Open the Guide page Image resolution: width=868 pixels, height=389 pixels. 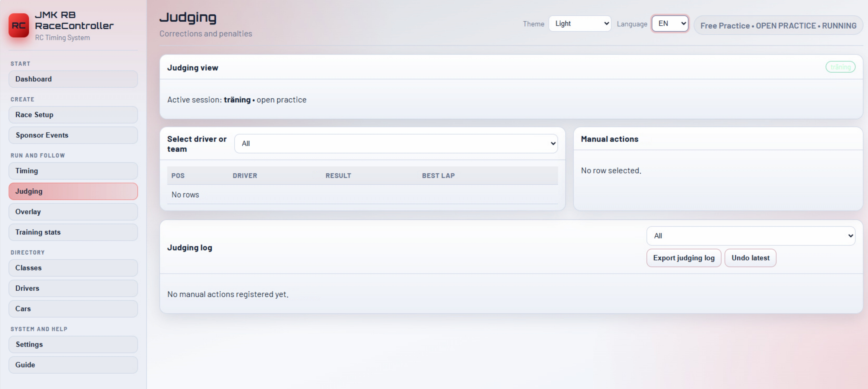73,365
